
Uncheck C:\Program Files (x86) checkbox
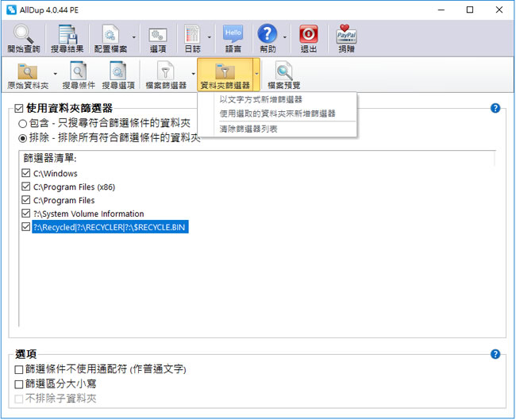coord(25,187)
